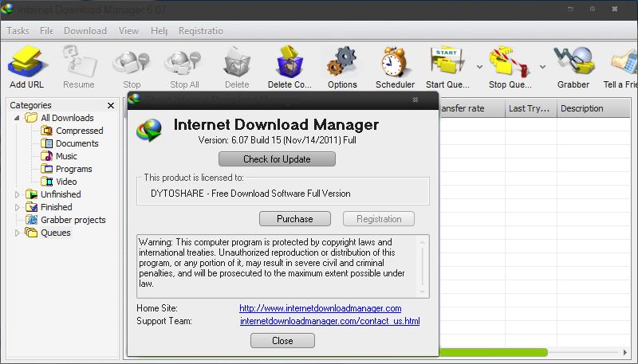638x364 pixels.
Task: Click the horizontal scrollbar right arrow
Action: pyautogui.click(x=625, y=352)
